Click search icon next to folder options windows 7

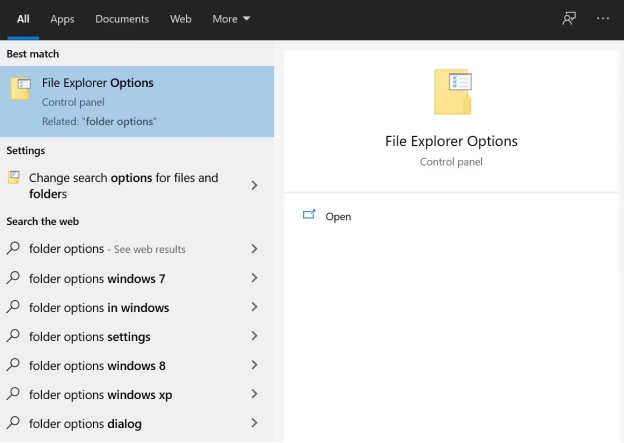coord(14,278)
